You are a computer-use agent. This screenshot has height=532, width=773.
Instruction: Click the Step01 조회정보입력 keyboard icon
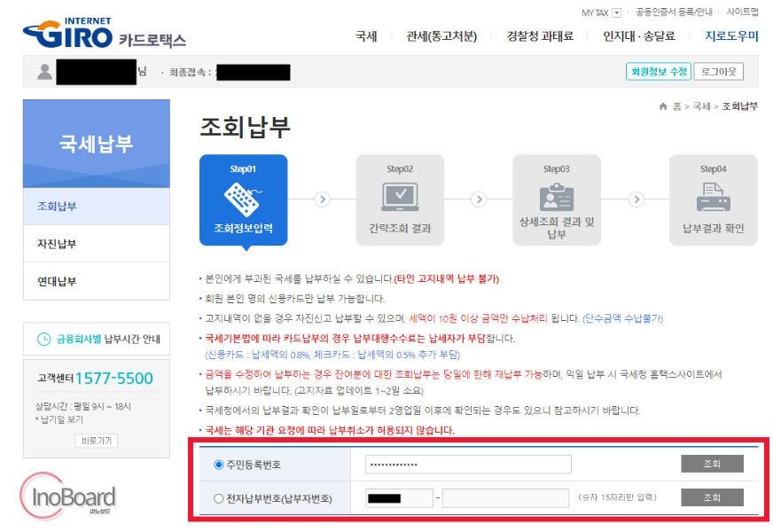click(243, 199)
